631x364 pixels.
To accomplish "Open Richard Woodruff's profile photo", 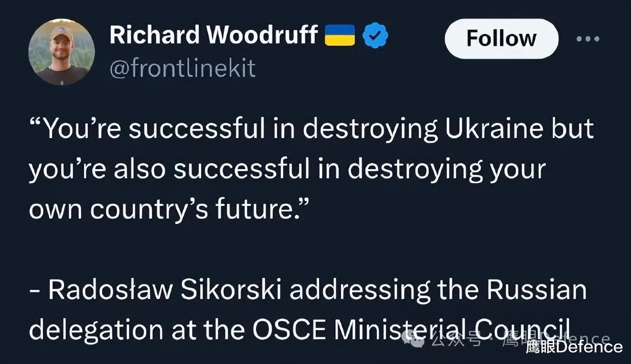I will (x=61, y=52).
